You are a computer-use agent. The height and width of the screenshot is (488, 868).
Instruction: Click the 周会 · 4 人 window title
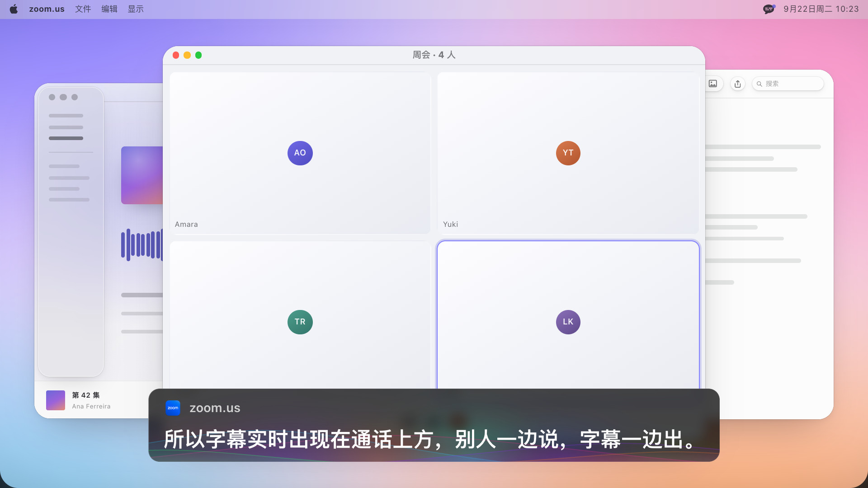click(x=434, y=55)
